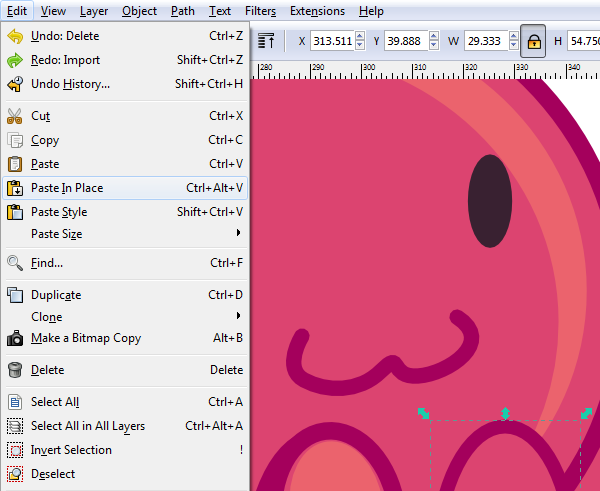Click the scissors Cut icon
This screenshot has height=491, width=600.
[15, 116]
